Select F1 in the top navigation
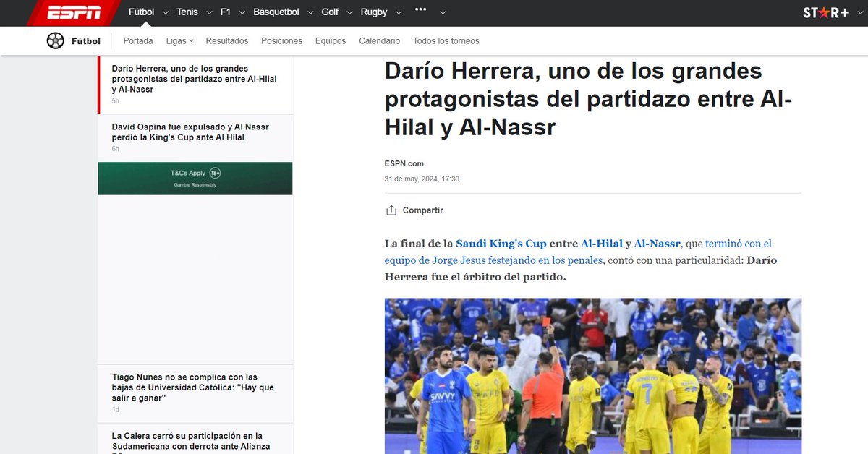Image resolution: width=868 pixels, height=454 pixels. (x=226, y=12)
